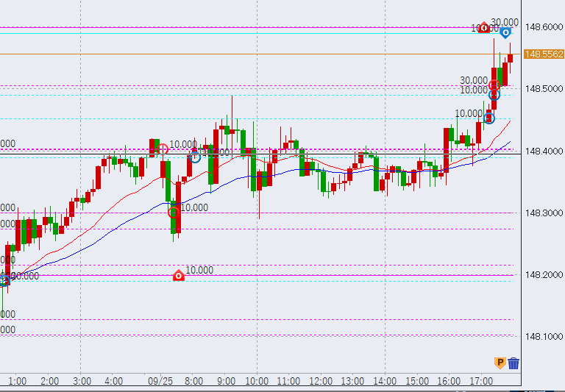
Task: Click red circle trade marker before 09/25 label
Action: click(x=162, y=149)
